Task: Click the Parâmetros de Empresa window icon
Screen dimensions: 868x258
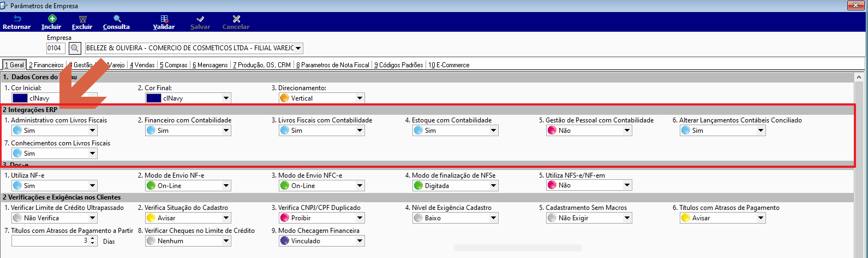Action: point(4,6)
